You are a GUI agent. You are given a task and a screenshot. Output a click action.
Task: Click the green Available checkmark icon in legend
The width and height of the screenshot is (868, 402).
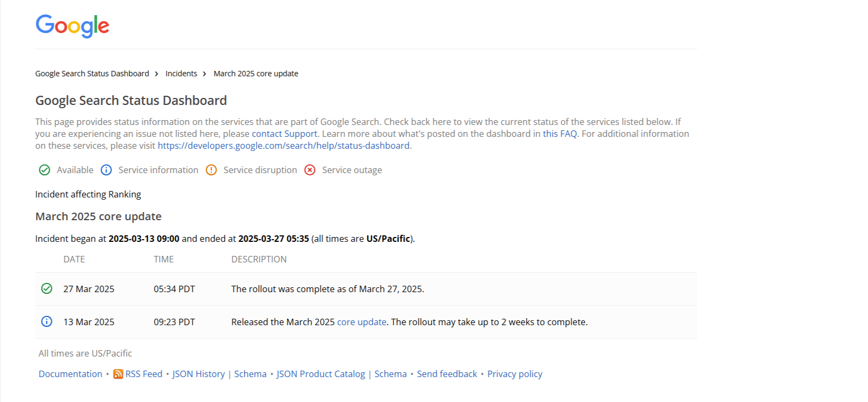[x=44, y=170]
